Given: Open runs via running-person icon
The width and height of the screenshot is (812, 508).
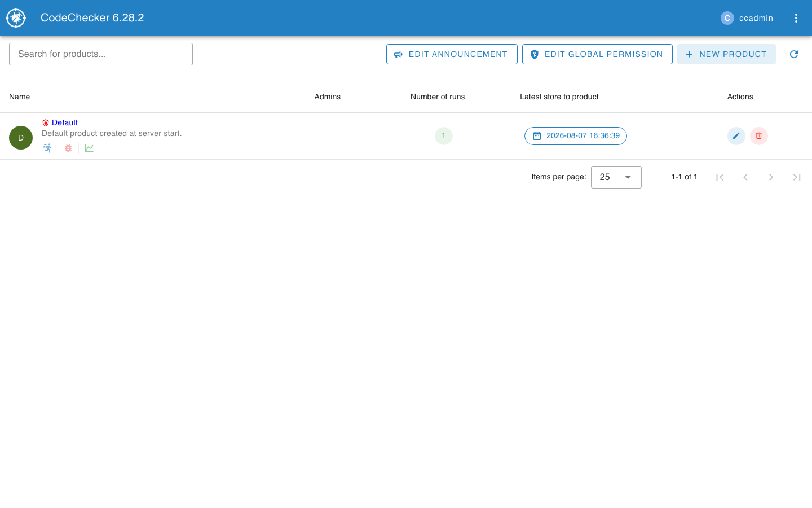Looking at the screenshot, I should pos(48,148).
